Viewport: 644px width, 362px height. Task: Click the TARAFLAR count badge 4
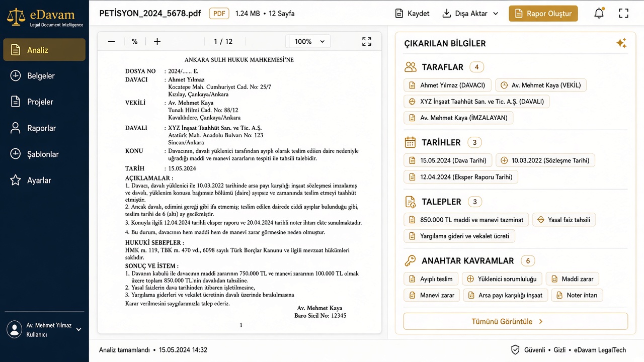pos(476,67)
